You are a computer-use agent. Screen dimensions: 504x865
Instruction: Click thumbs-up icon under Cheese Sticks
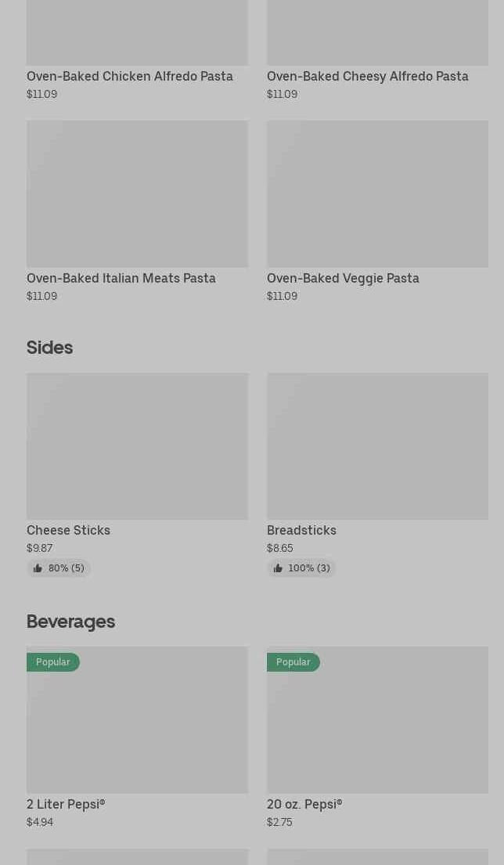[x=38, y=568]
